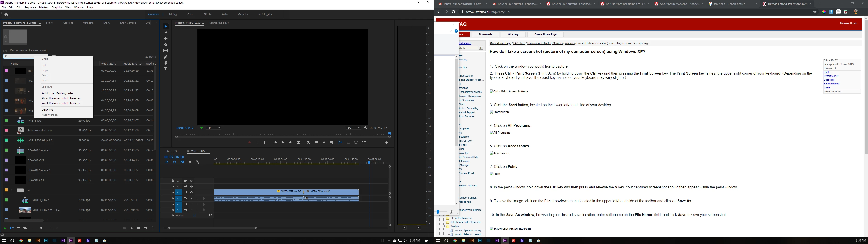Open Timeline Display Settings wrench
The width and height of the screenshot is (868, 244).
pyautogui.click(x=198, y=162)
